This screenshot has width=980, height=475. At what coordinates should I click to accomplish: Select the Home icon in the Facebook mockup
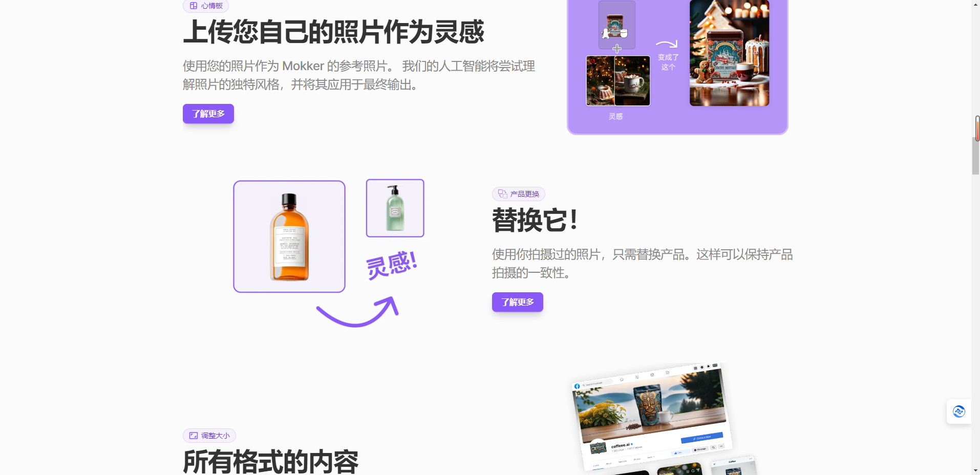[622, 379]
